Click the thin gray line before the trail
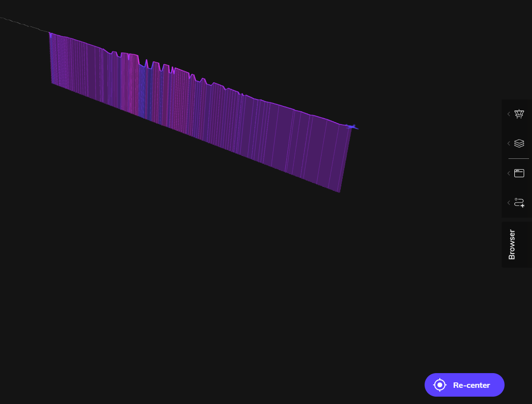 tap(25, 25)
